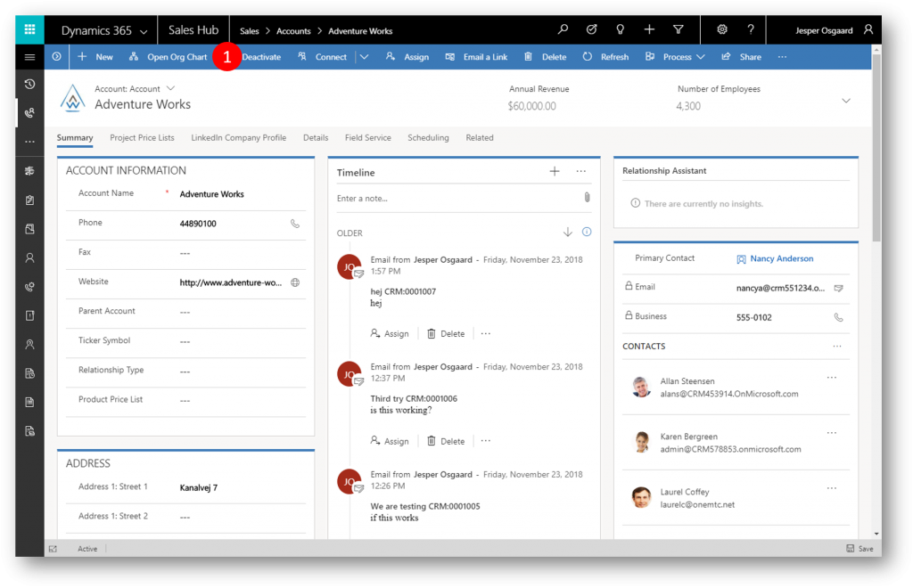
Task: Open the Nancy Anderson primary contact link
Action: pyautogui.click(x=781, y=259)
